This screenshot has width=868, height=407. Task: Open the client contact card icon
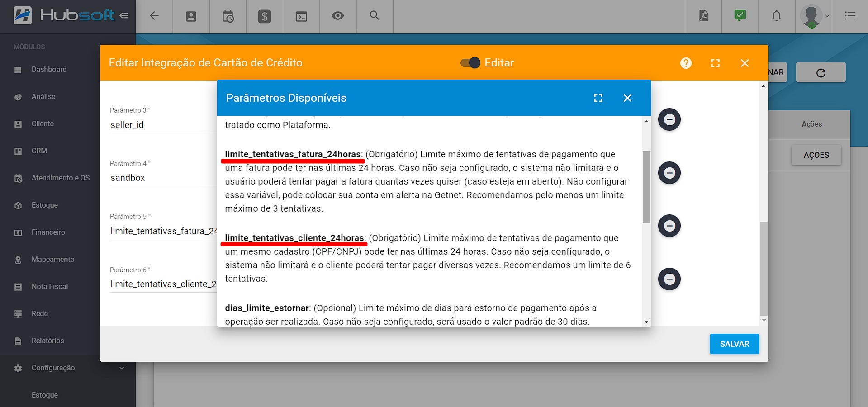pos(191,17)
